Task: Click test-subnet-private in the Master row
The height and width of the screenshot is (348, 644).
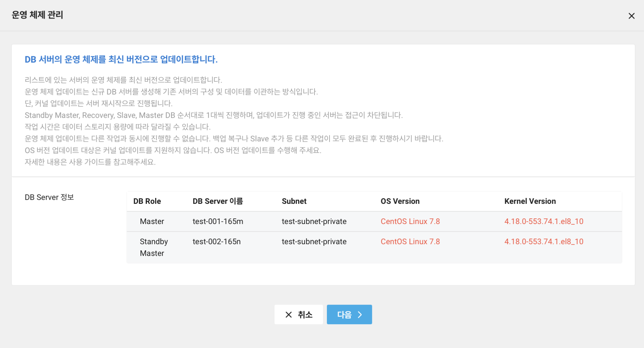Action: point(314,221)
